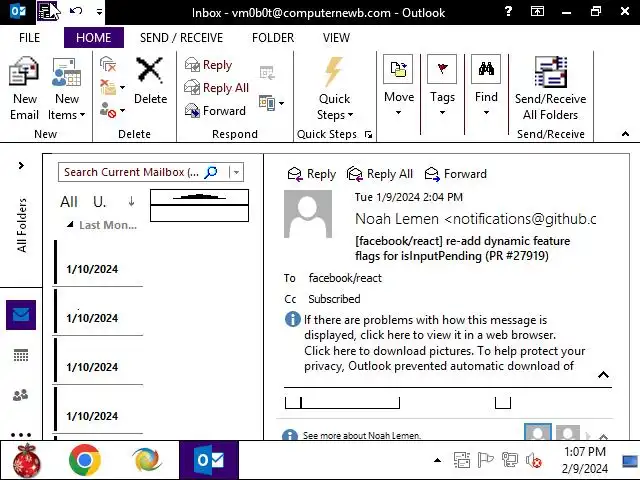
Task: Toggle the sort order arrow
Action: click(131, 201)
